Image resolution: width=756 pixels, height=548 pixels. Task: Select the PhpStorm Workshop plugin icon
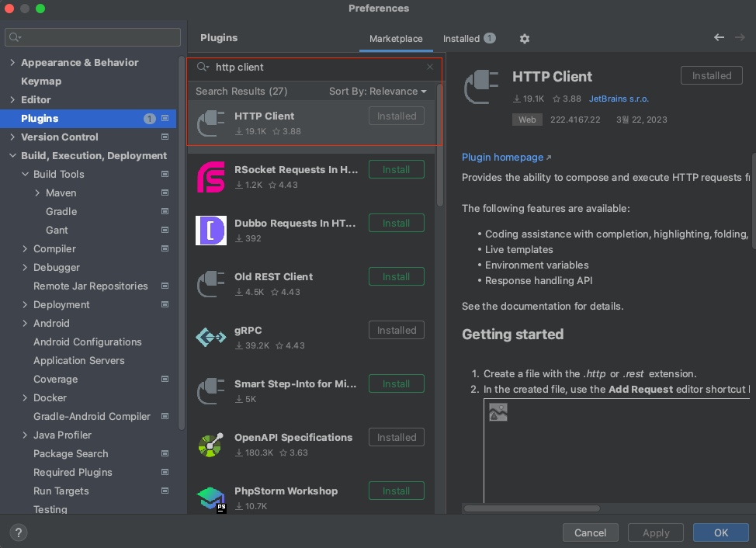[x=211, y=499]
